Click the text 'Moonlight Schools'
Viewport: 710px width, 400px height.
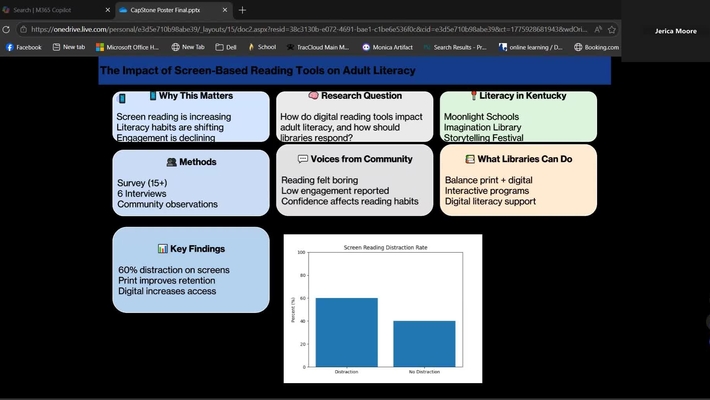tap(481, 117)
